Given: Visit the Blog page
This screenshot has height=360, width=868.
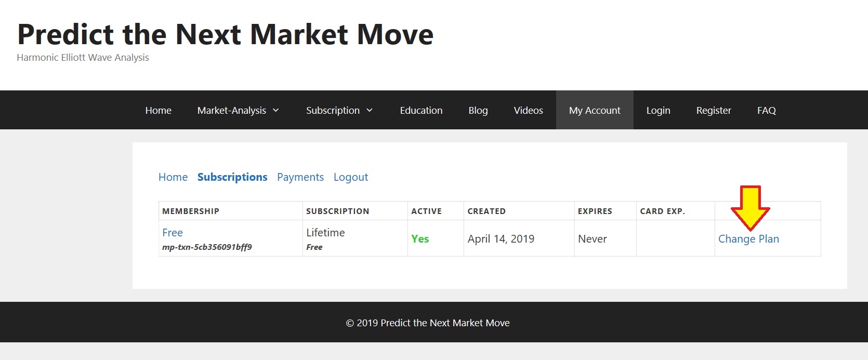Looking at the screenshot, I should 478,110.
